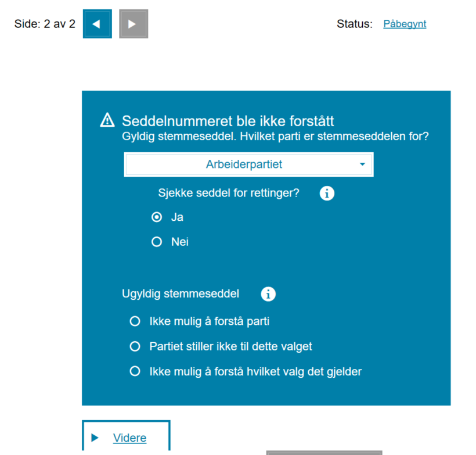Click the play arrow icon beside Videre
This screenshot has width=476, height=455.
coord(96,438)
